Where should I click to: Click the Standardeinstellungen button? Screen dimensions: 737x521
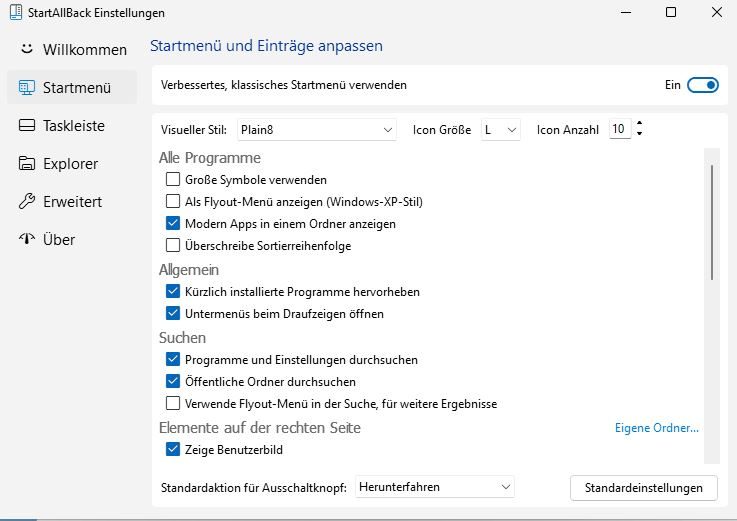click(643, 488)
